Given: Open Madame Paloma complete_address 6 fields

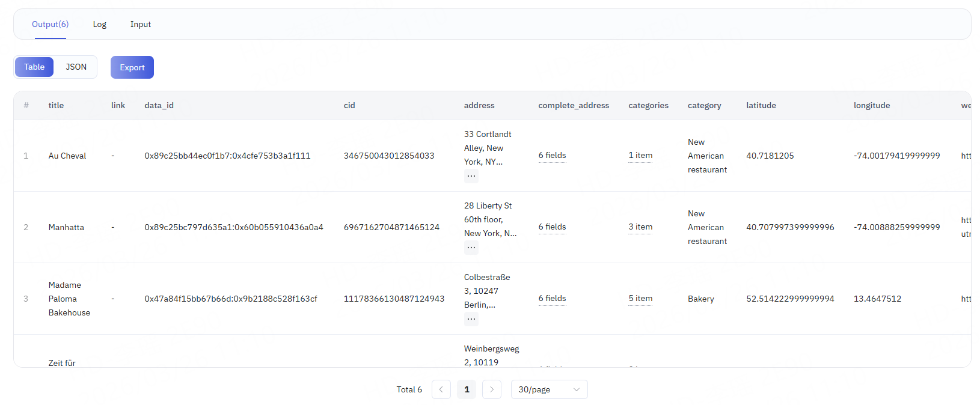Looking at the screenshot, I should click(x=552, y=299).
